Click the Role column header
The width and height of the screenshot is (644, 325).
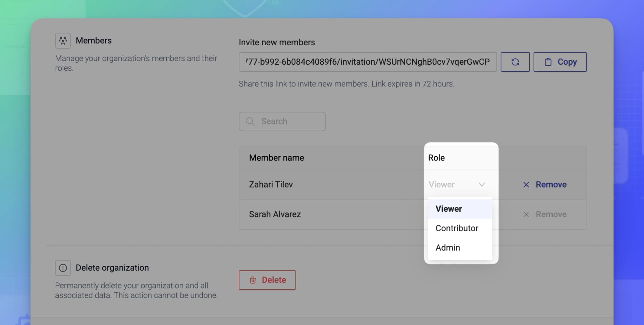point(436,157)
